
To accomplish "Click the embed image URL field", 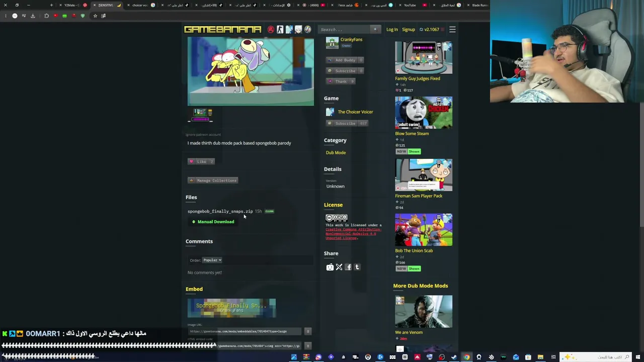I will [x=245, y=331].
